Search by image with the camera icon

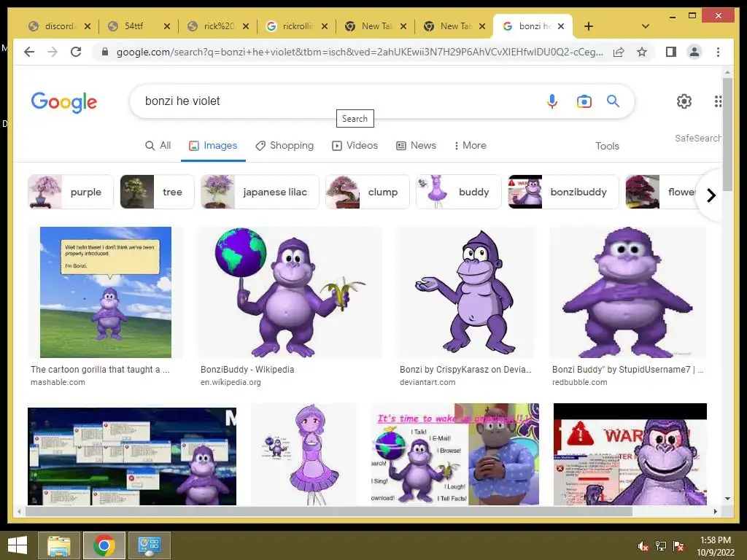coord(584,101)
